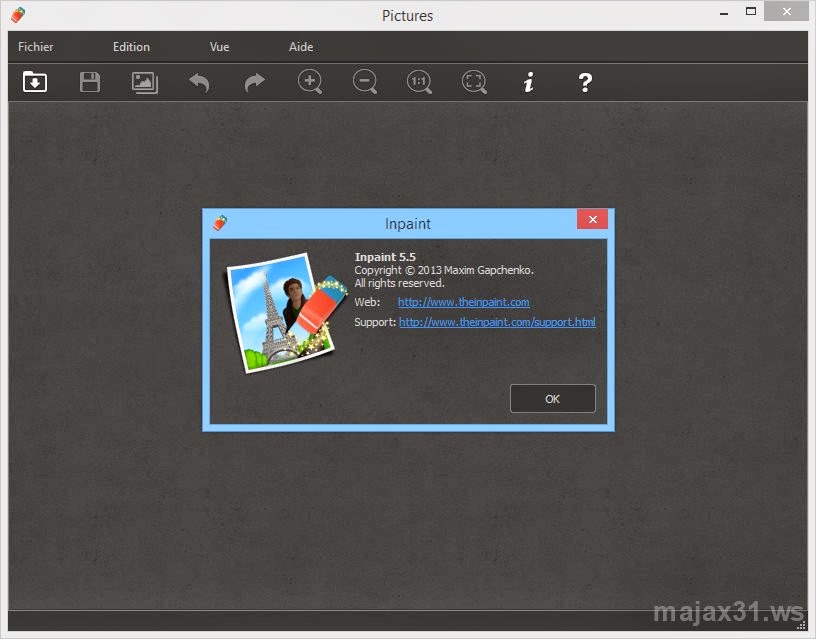Maximize the Pictures window
This screenshot has height=639, width=816.
[x=750, y=11]
